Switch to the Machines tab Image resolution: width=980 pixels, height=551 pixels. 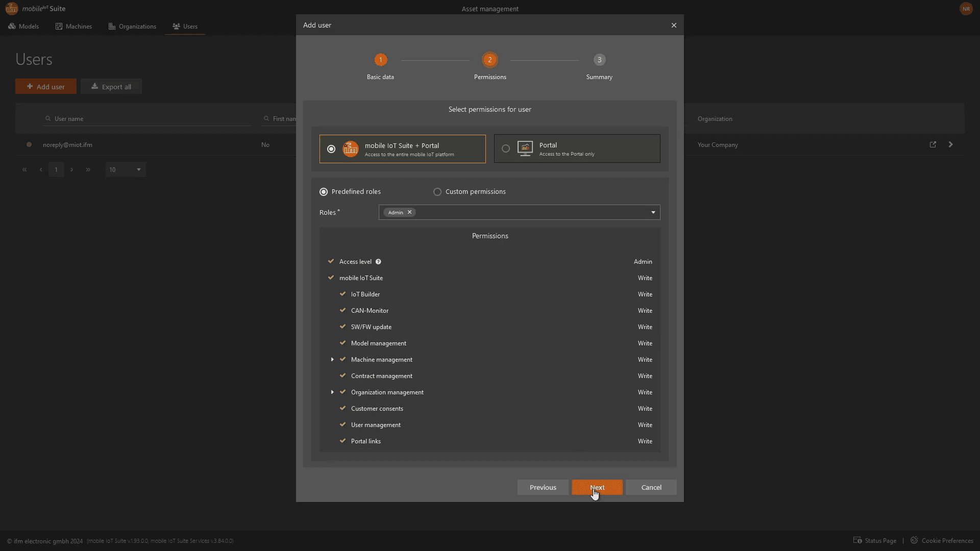(73, 27)
